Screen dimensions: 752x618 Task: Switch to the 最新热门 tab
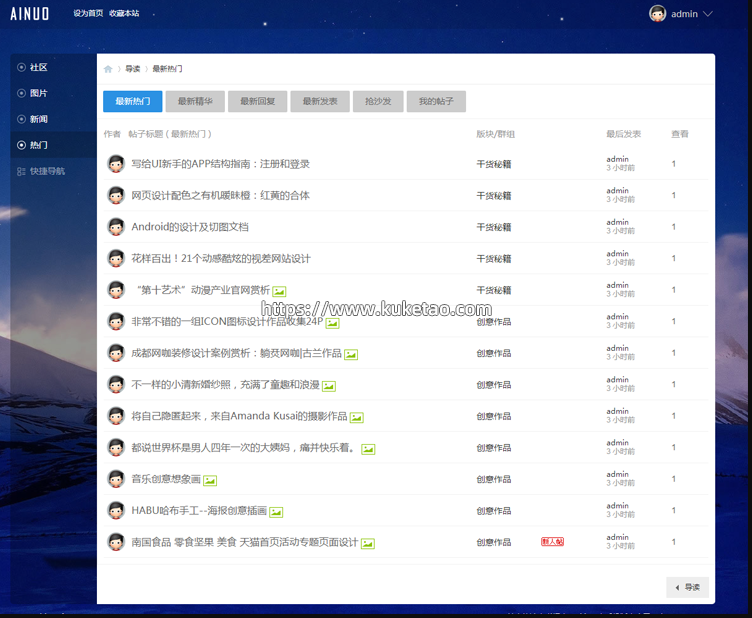[x=132, y=101]
